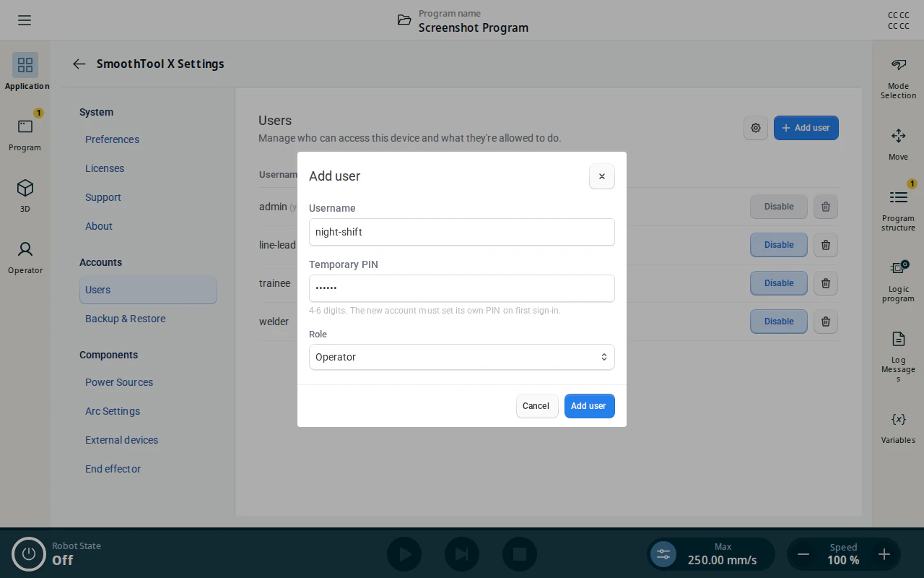Increase speed with plus button
Viewport: 924px width, 578px height.
coord(884,554)
